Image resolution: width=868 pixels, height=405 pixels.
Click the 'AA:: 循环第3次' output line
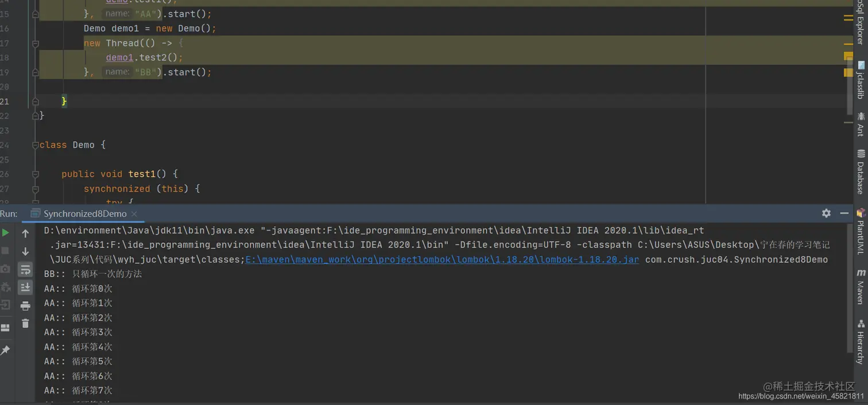[x=78, y=332]
